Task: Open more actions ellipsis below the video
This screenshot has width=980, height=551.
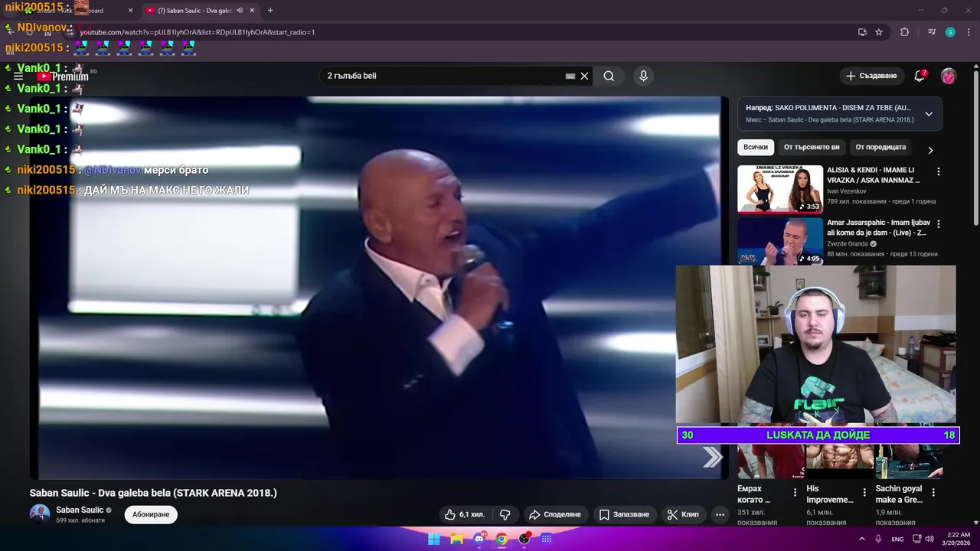Action: click(x=720, y=514)
